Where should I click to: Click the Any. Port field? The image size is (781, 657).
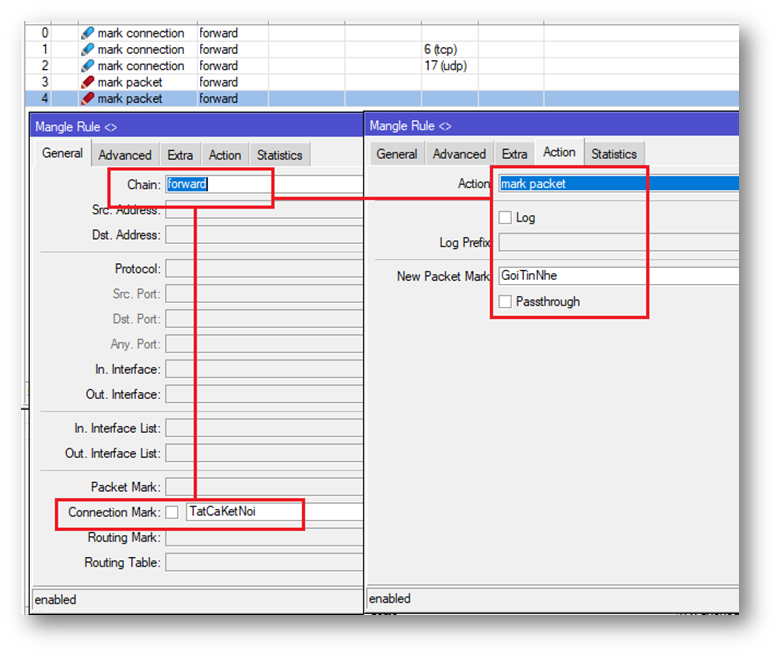264,344
